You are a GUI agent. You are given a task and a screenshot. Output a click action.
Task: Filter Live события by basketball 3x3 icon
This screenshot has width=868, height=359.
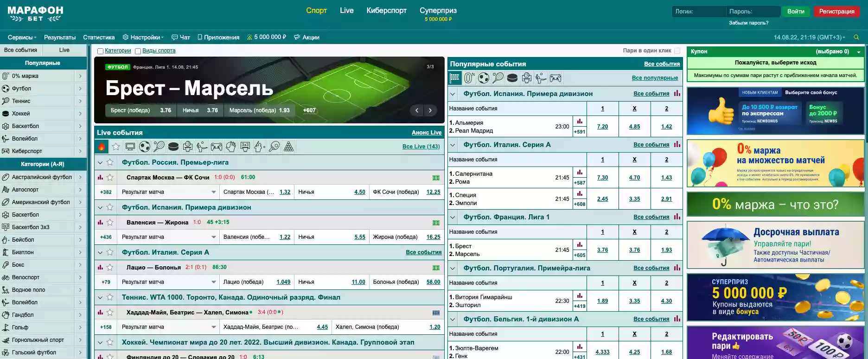(x=245, y=147)
